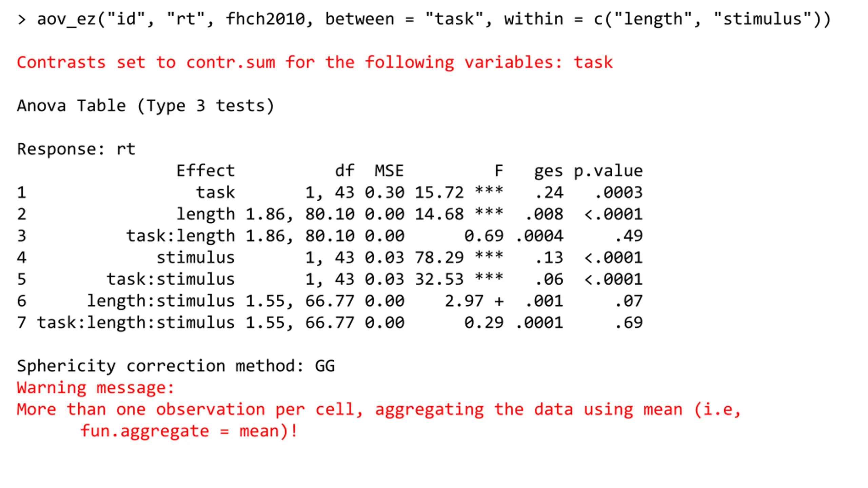This screenshot has height=488, width=868.
Task: Click the Effect column header
Action: point(205,170)
